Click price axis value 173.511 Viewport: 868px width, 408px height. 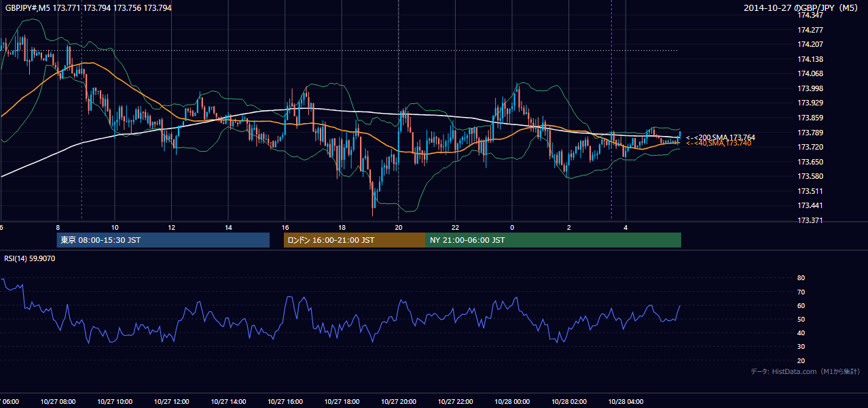(810, 191)
